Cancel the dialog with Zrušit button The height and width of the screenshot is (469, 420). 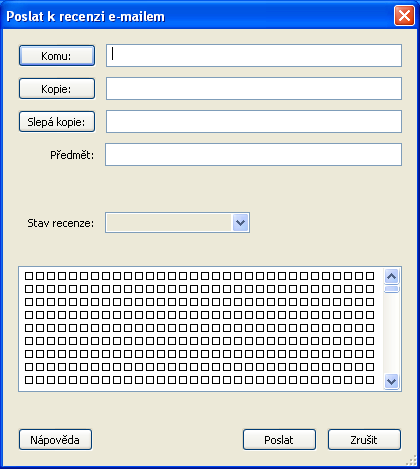[x=364, y=440]
